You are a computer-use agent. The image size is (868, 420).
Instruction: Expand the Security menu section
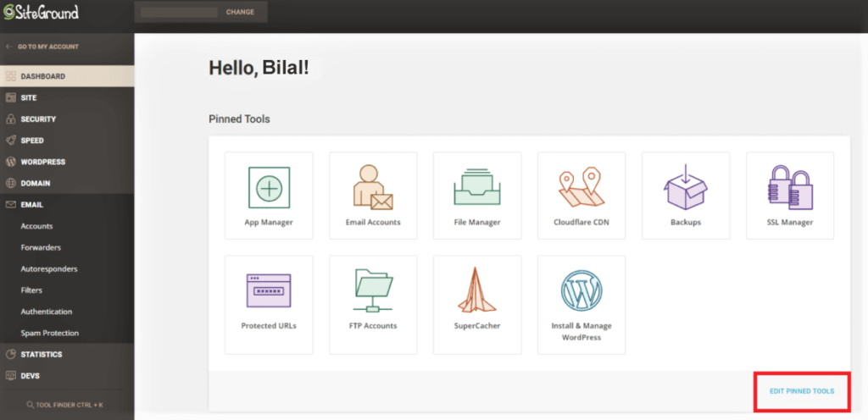click(67, 119)
